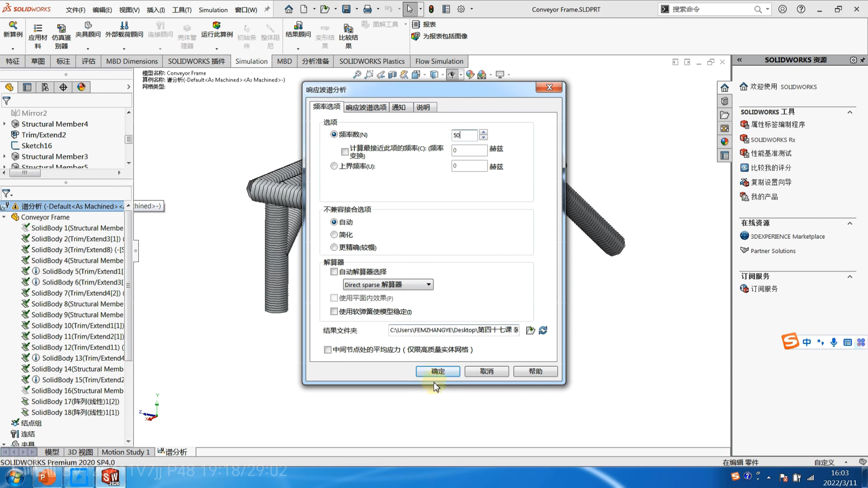868x488 pixels.
Task: Click the Home icon in title toolbar
Action: pos(289,9)
